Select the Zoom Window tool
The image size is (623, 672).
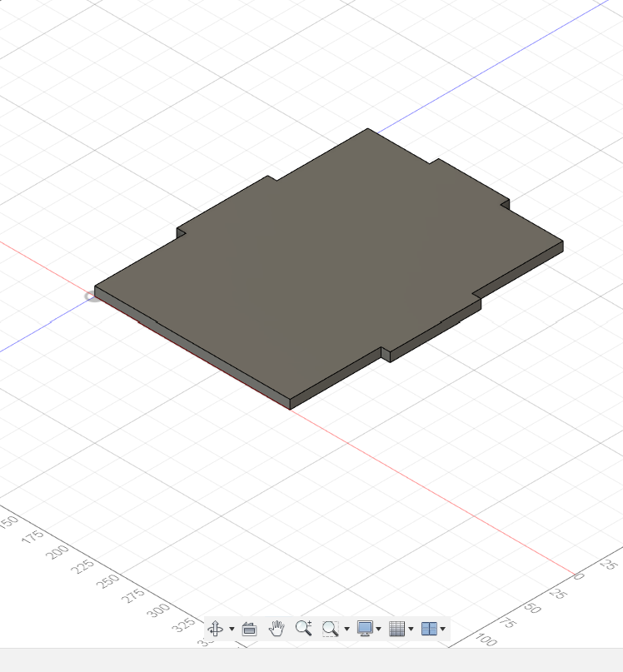coord(330,629)
